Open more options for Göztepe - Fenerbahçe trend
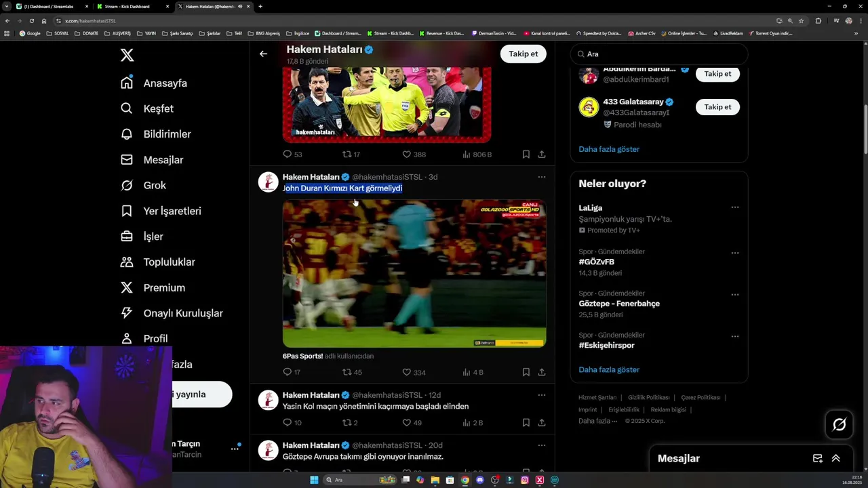868x488 pixels. click(735, 295)
